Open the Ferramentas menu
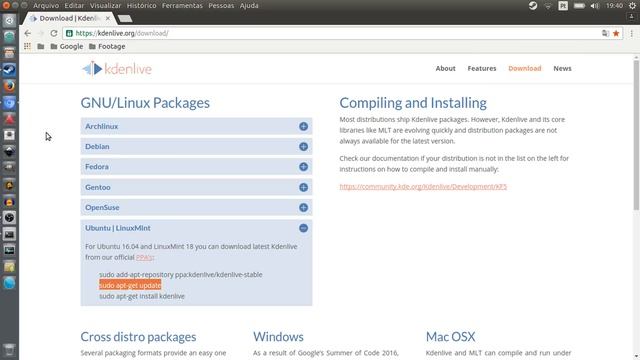This screenshot has width=640, height=360. [182, 6]
